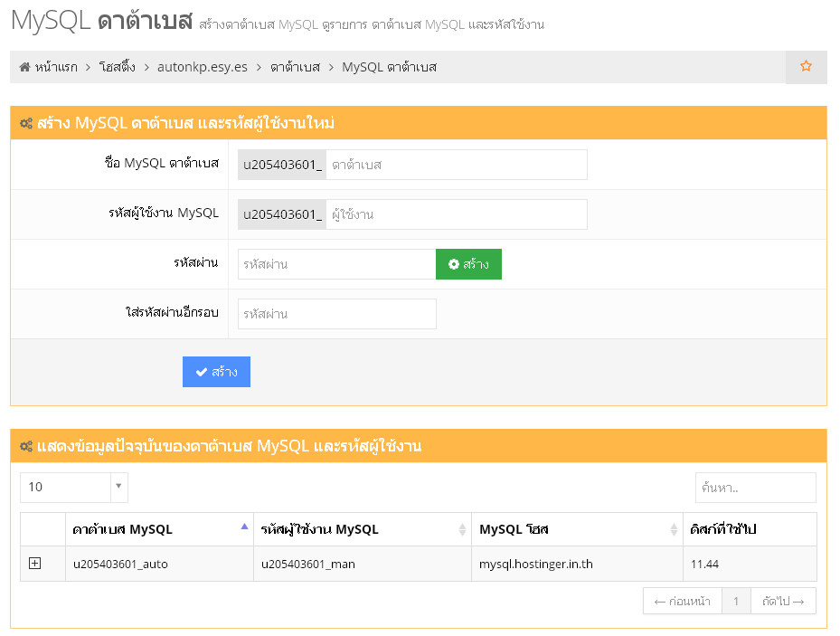Open the rows-per-page dropdown showing 10
Image resolution: width=840 pixels, height=636 pixels.
pyautogui.click(x=74, y=487)
